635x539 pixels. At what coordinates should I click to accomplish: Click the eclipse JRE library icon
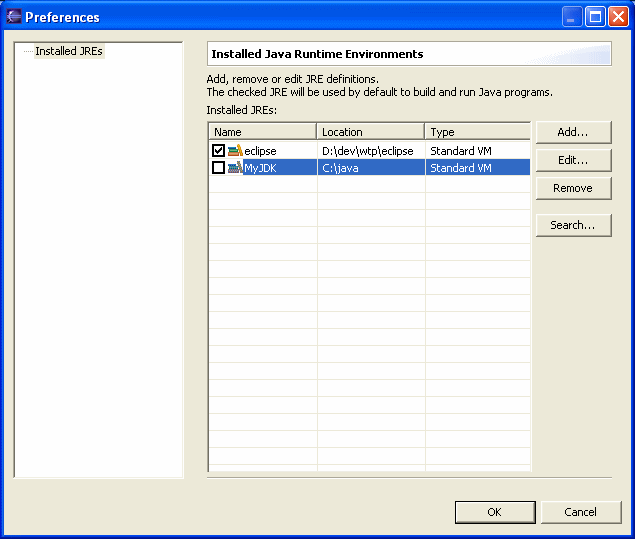click(235, 151)
